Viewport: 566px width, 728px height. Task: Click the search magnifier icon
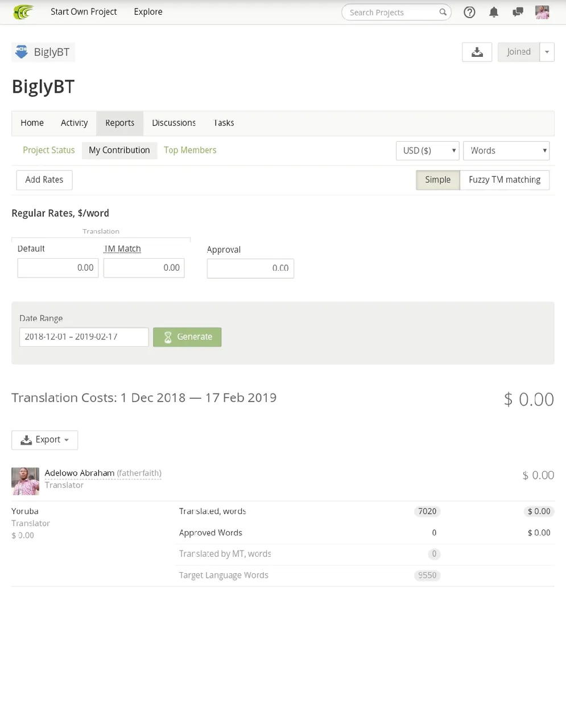443,12
